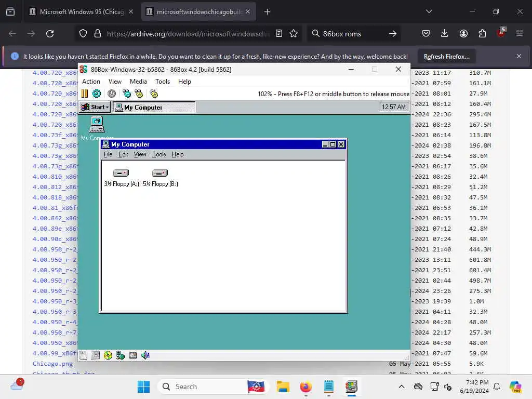The image size is (532, 399).
Task: Dismiss the Firefox refresh notification bar
Action: [x=519, y=56]
